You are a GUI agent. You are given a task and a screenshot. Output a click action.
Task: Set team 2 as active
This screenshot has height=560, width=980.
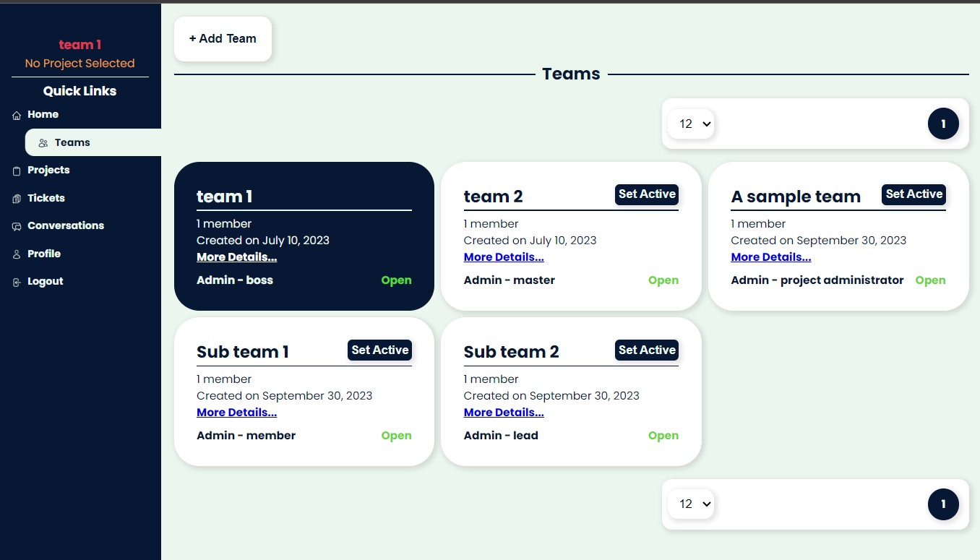pyautogui.click(x=647, y=194)
